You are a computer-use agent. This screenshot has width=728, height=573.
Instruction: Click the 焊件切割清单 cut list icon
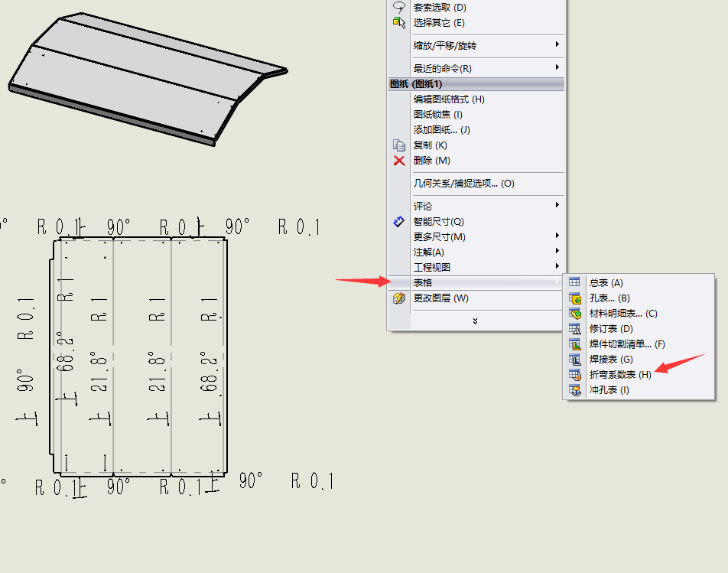[x=575, y=344]
